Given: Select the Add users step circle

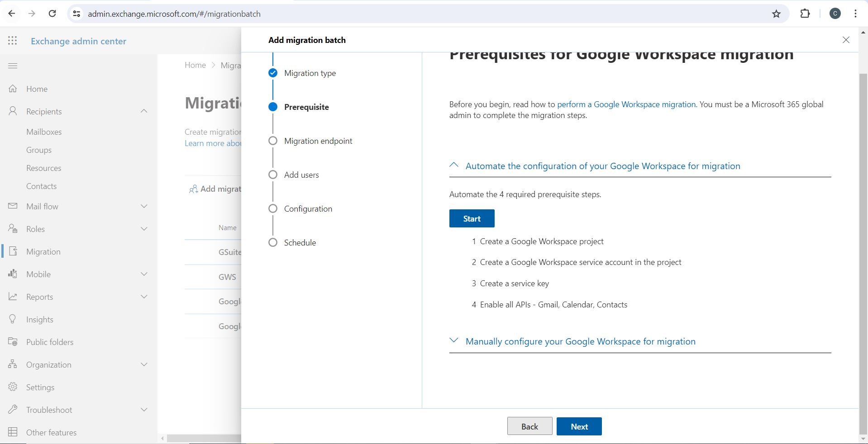Looking at the screenshot, I should coord(273,175).
